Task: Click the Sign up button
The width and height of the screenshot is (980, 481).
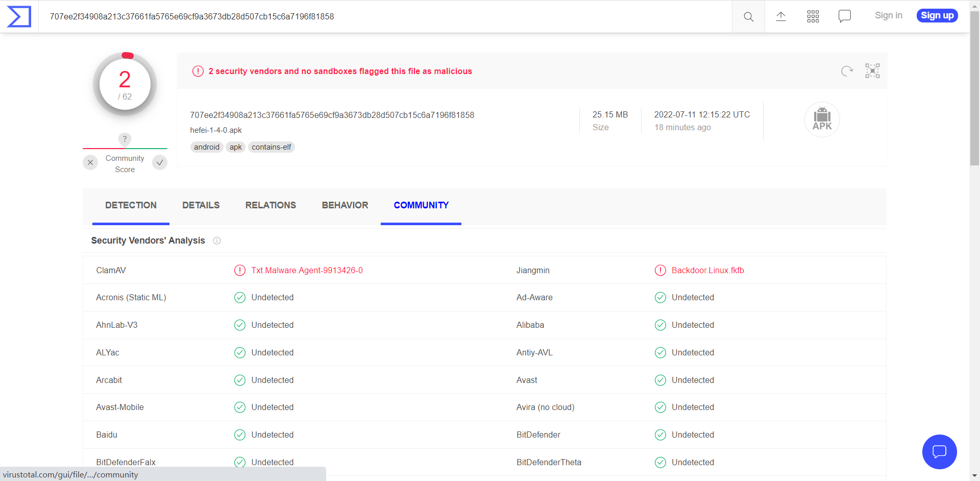Action: (x=937, y=16)
